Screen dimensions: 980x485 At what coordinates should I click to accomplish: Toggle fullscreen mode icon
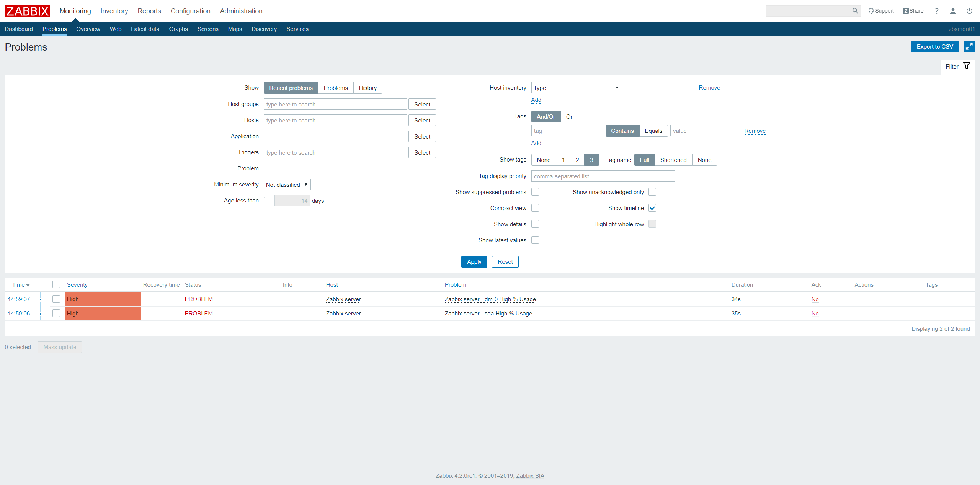(x=969, y=47)
